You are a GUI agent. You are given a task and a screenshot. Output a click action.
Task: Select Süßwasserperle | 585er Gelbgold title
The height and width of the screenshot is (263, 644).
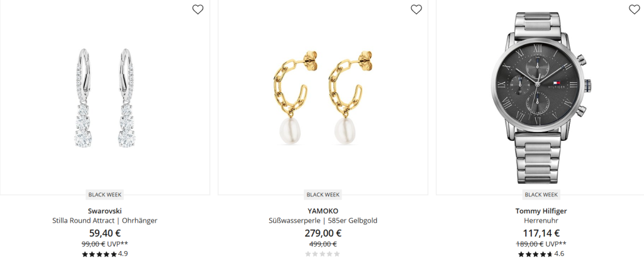tap(323, 221)
